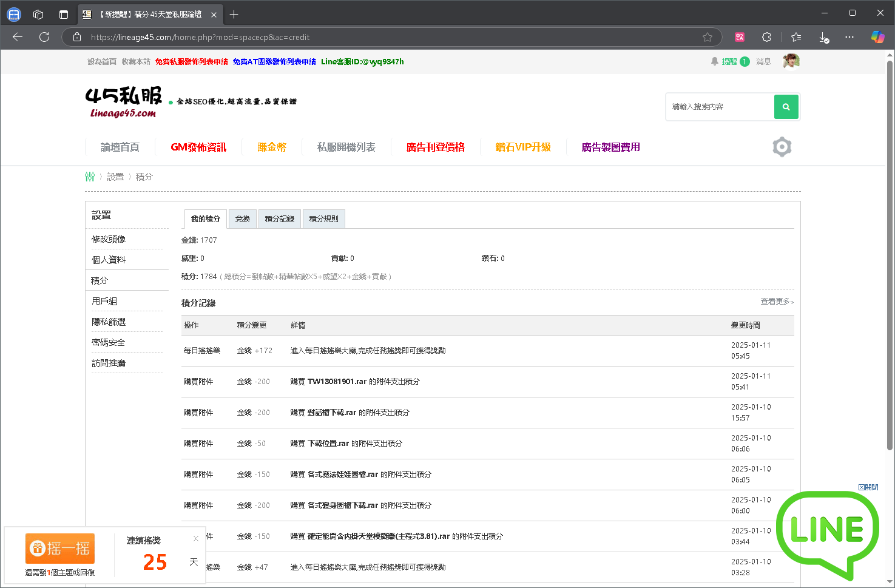The image size is (895, 588).
Task: Open GM發佈資訊 navigation item
Action: (x=198, y=147)
